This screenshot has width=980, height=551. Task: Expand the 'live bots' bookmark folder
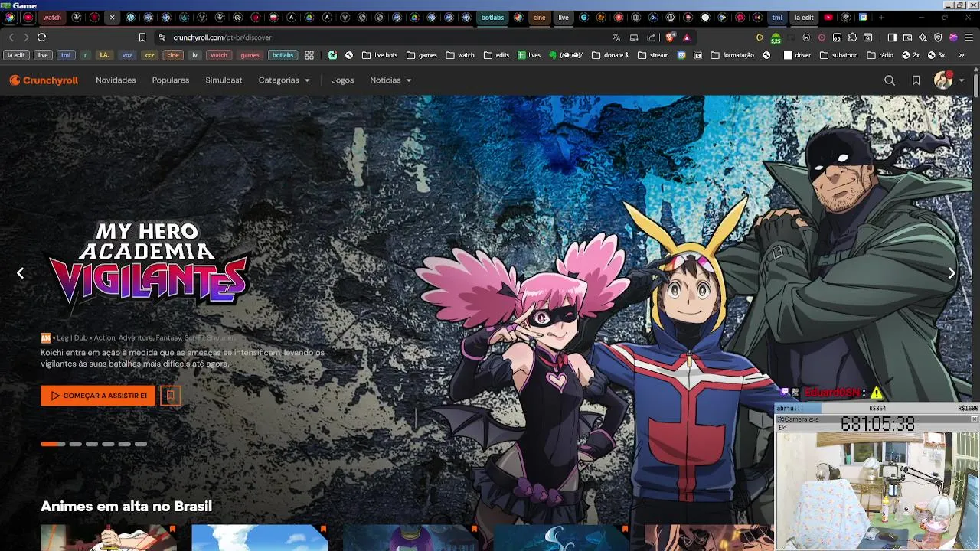pyautogui.click(x=380, y=55)
